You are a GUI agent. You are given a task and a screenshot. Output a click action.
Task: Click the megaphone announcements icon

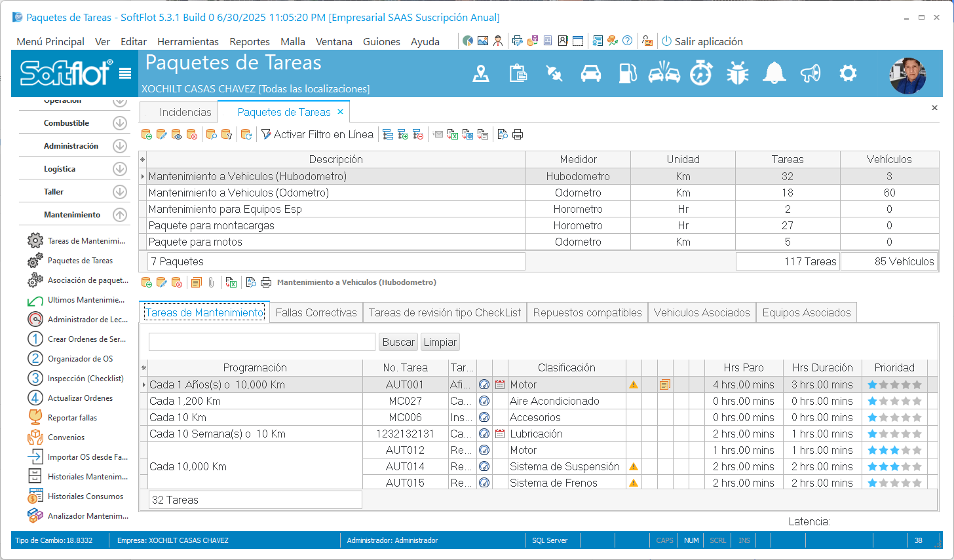pyautogui.click(x=811, y=73)
